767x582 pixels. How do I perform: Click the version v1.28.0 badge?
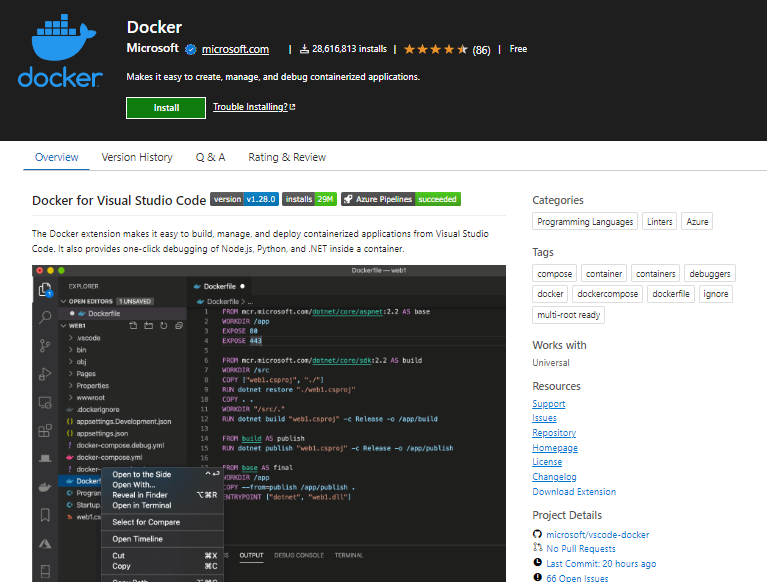244,199
